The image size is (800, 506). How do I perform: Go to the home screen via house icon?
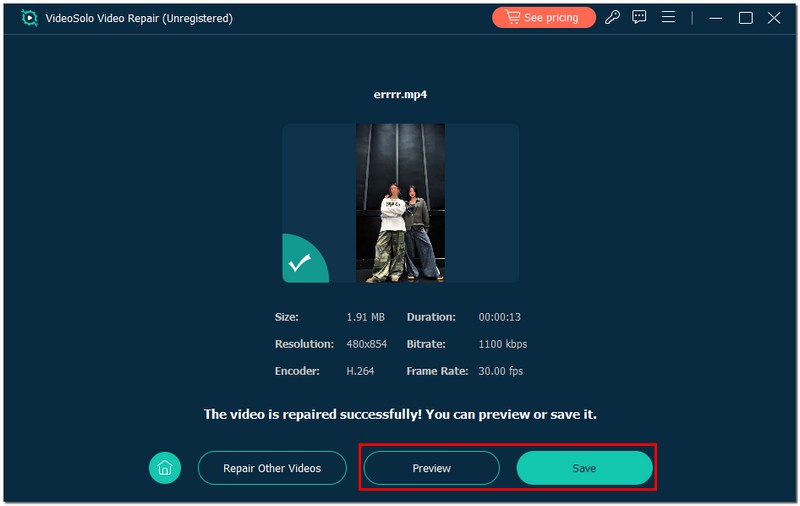pyautogui.click(x=165, y=468)
